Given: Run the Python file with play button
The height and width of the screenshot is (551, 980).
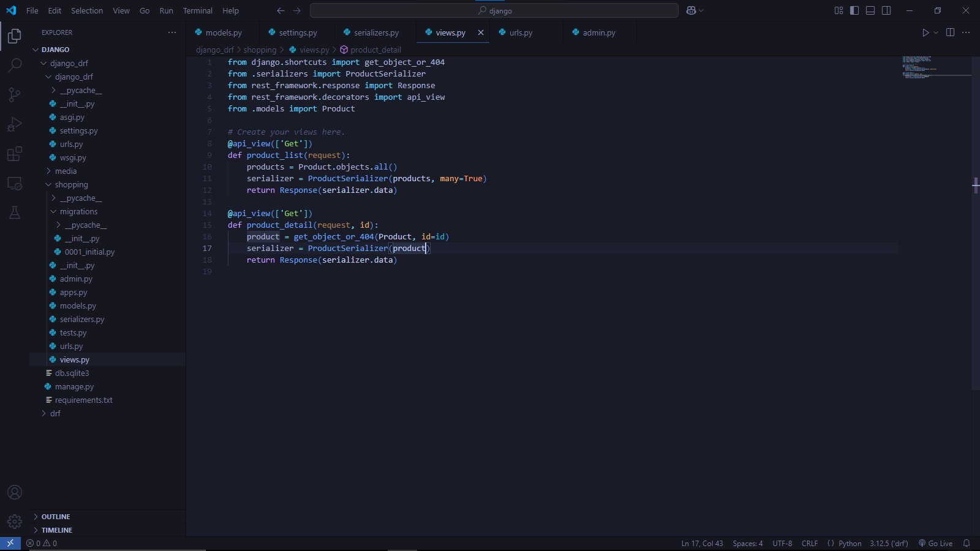Looking at the screenshot, I should [x=925, y=32].
